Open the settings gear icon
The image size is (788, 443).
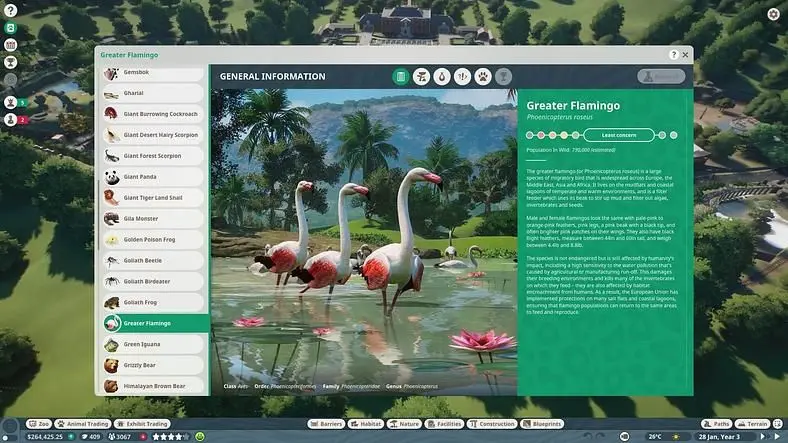pos(773,14)
